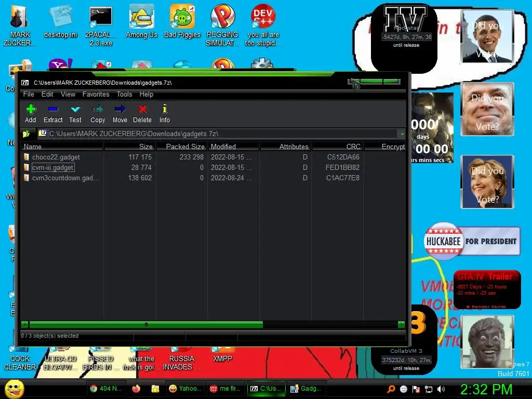Open the File menu

point(29,95)
